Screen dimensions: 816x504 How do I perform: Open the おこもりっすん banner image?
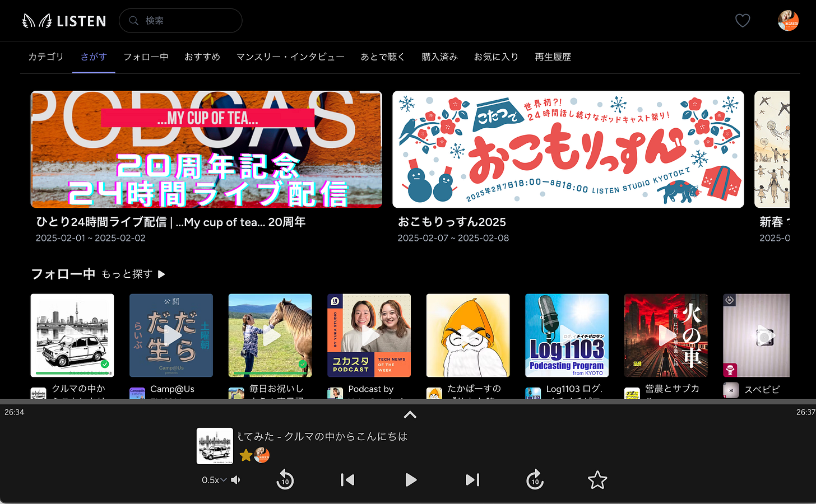[568, 150]
